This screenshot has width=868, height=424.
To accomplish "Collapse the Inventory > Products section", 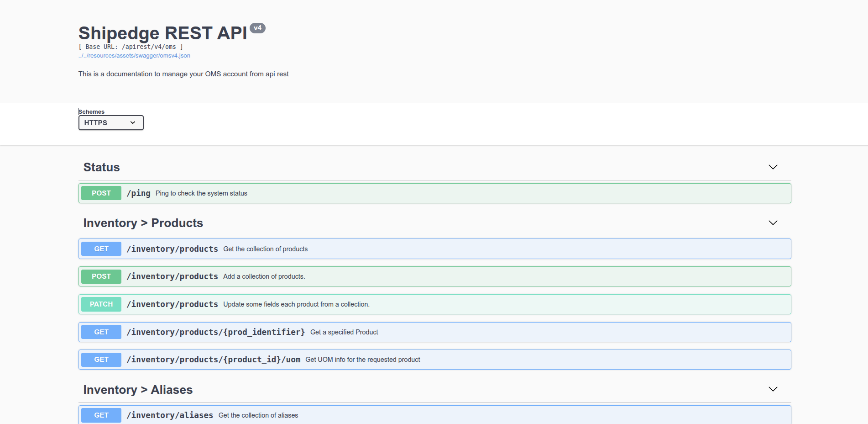I will coord(773,223).
